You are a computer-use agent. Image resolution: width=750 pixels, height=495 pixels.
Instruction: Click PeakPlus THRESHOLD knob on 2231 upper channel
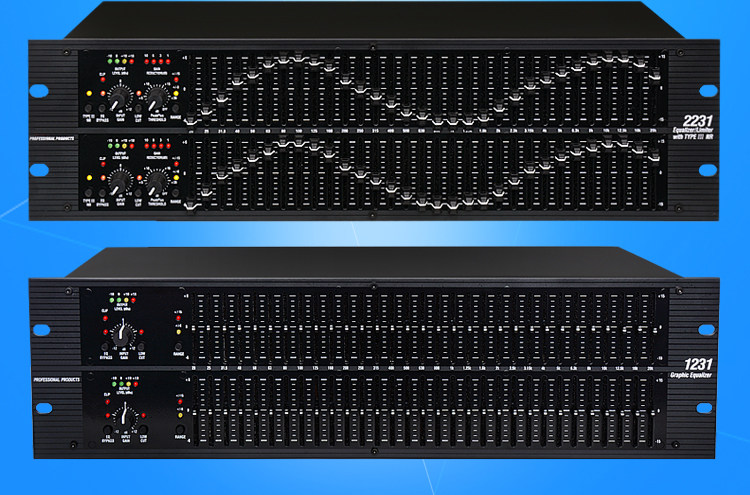click(157, 98)
